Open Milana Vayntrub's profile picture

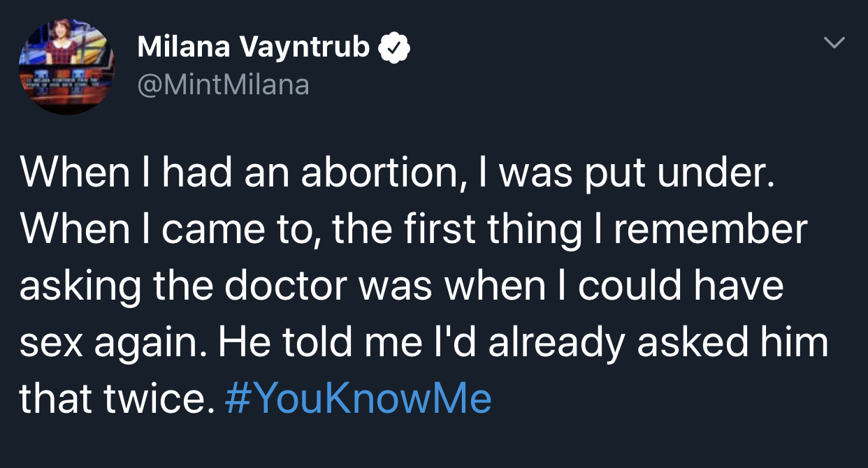click(x=66, y=67)
